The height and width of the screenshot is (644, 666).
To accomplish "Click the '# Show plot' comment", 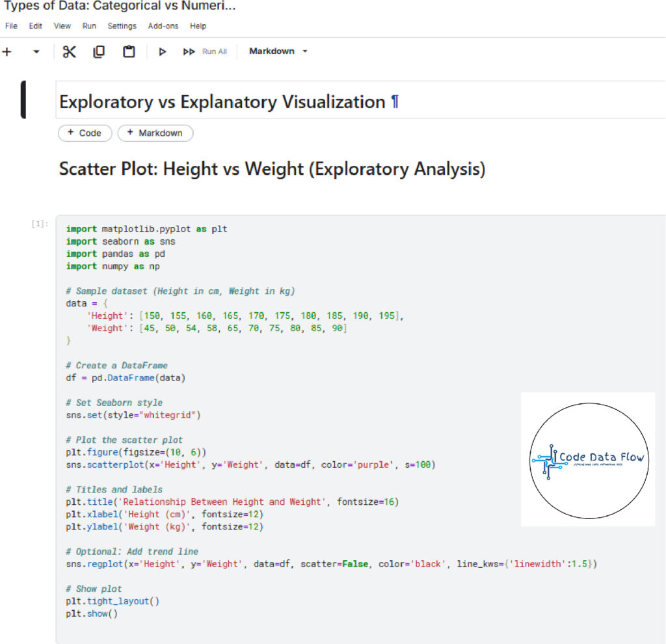I will [94, 589].
